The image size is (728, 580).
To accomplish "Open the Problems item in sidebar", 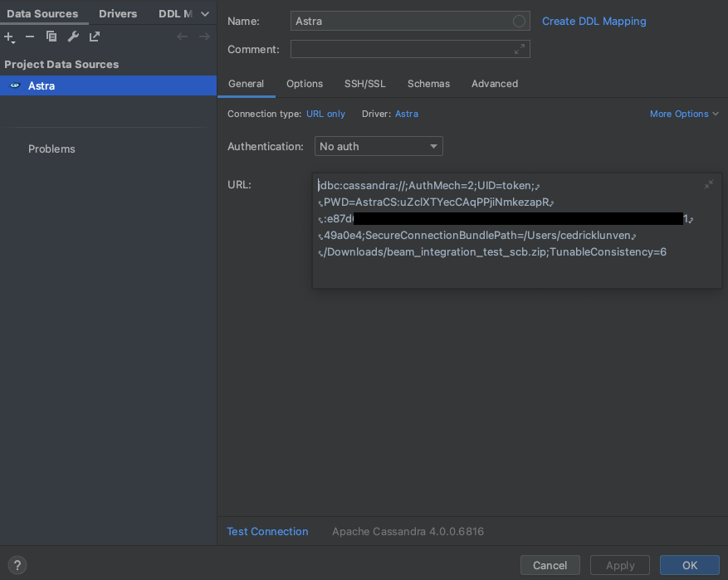I will pyautogui.click(x=51, y=149).
